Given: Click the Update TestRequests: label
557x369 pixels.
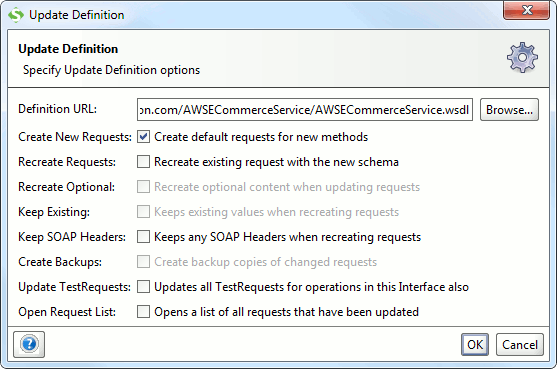Looking at the screenshot, I should (75, 287).
